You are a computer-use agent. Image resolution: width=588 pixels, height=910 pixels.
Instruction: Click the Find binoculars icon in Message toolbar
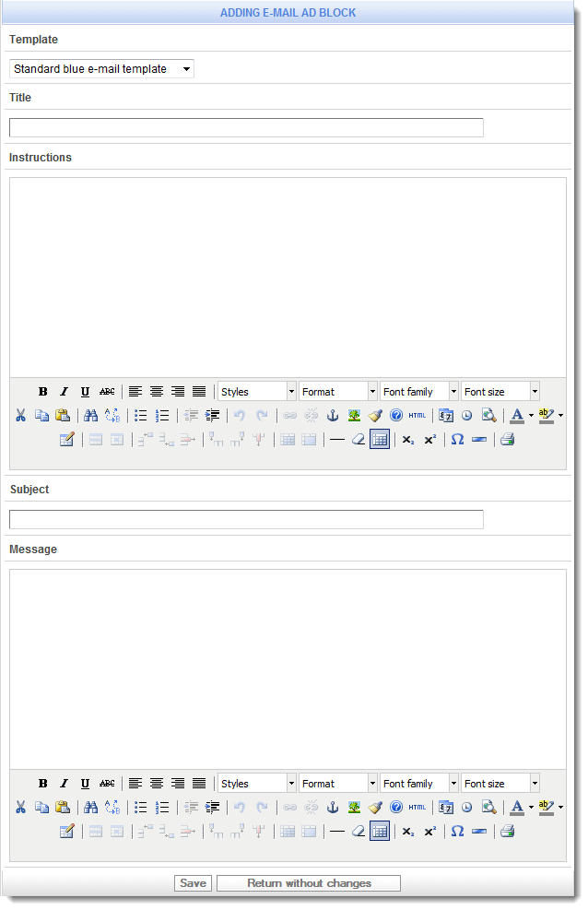coord(90,808)
